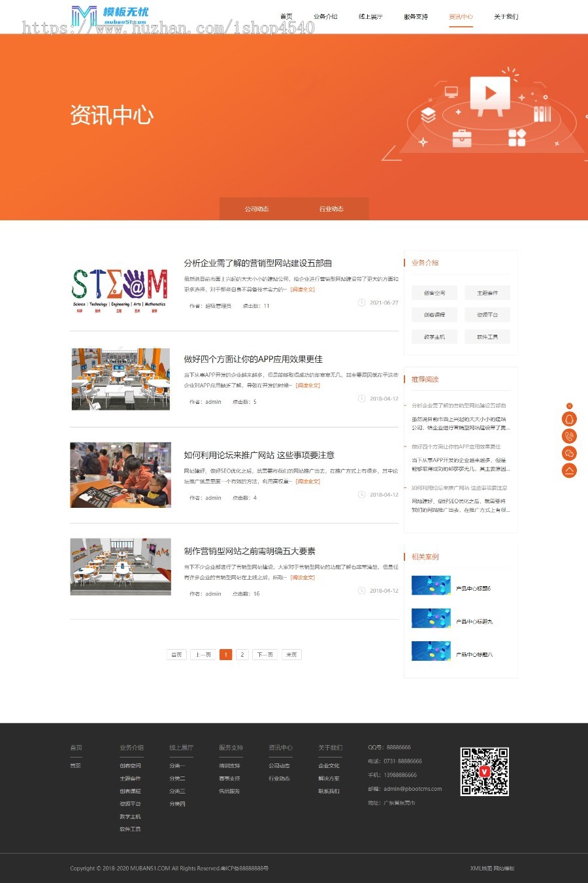Go to page 2 in pagination
Viewport: 588px width, 883px height.
tap(242, 654)
